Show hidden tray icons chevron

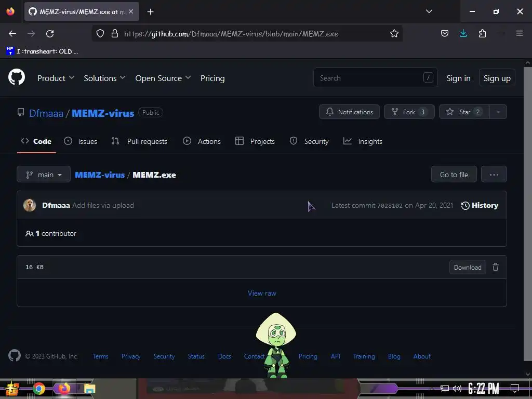(432, 389)
